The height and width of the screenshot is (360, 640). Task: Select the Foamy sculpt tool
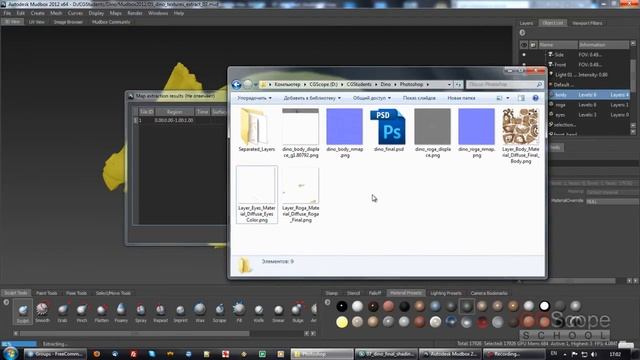click(x=121, y=312)
